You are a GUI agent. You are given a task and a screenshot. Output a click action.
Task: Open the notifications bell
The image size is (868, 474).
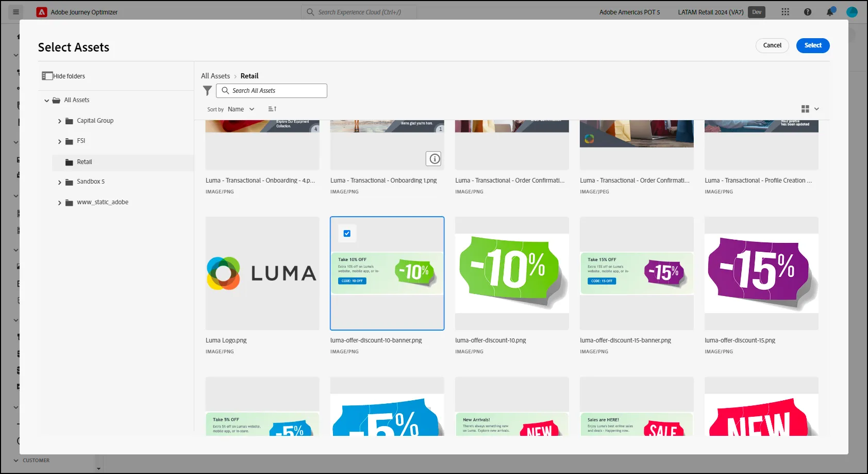tap(830, 12)
